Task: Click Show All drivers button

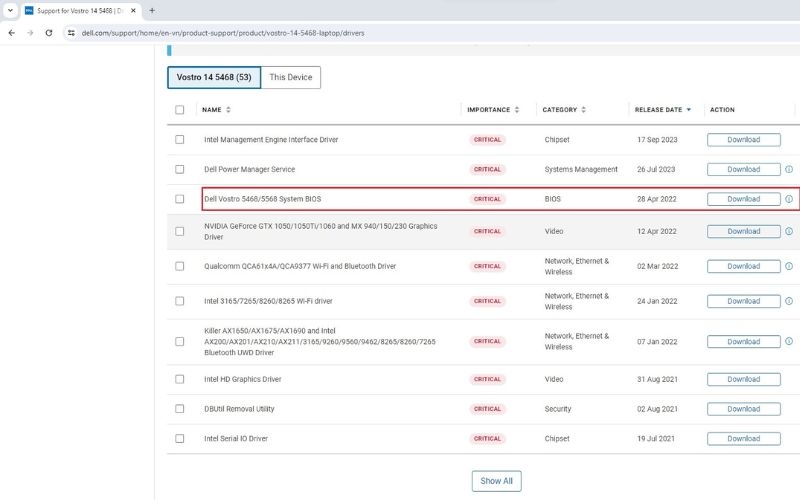Action: (x=496, y=481)
